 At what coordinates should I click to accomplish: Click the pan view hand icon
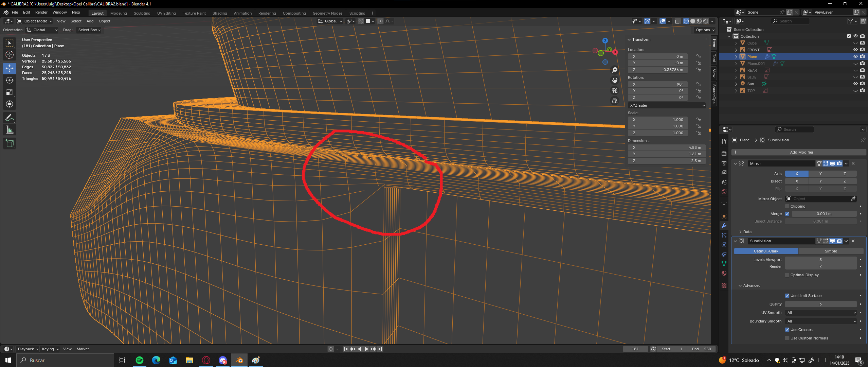click(x=615, y=80)
